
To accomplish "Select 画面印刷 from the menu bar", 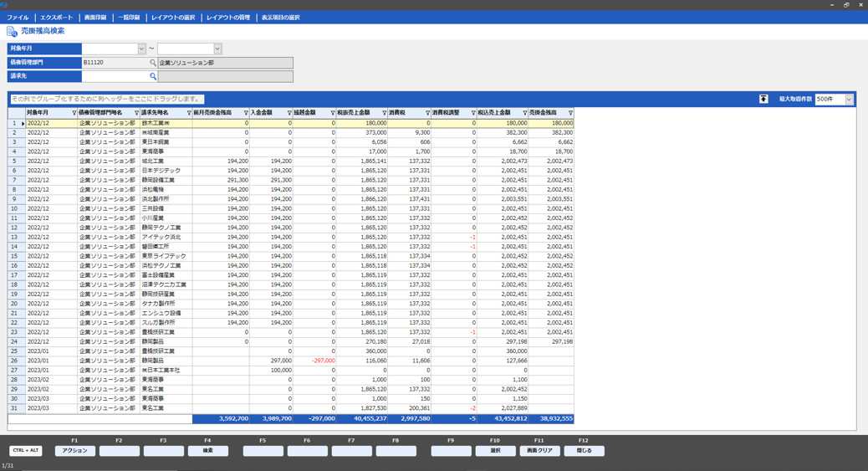I will coord(95,18).
